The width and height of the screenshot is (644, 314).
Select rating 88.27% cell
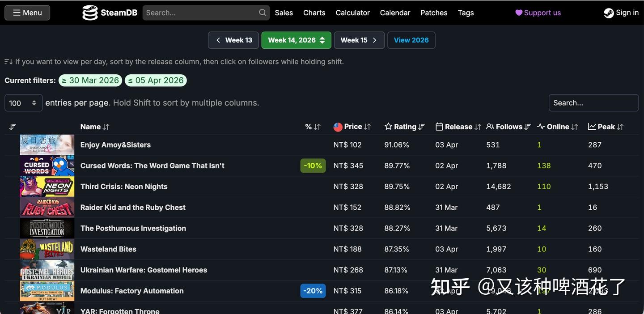tap(397, 229)
